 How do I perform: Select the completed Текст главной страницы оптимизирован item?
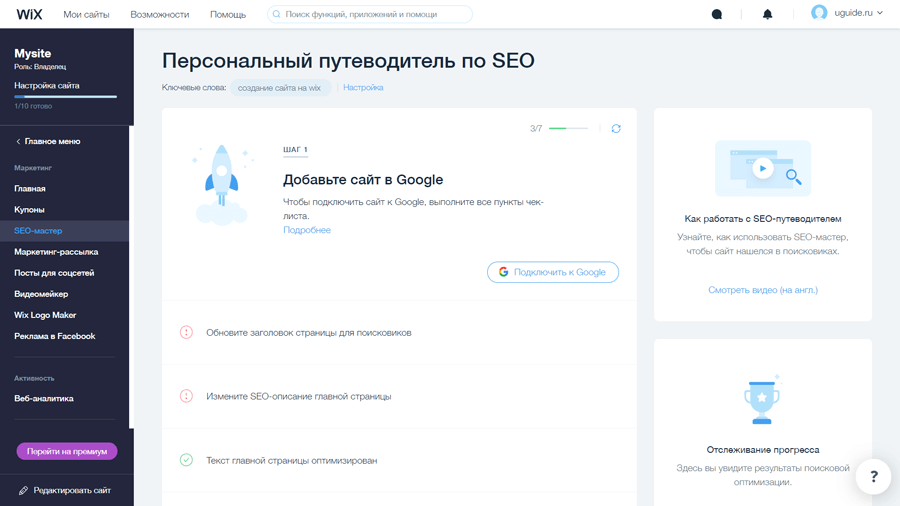291,461
